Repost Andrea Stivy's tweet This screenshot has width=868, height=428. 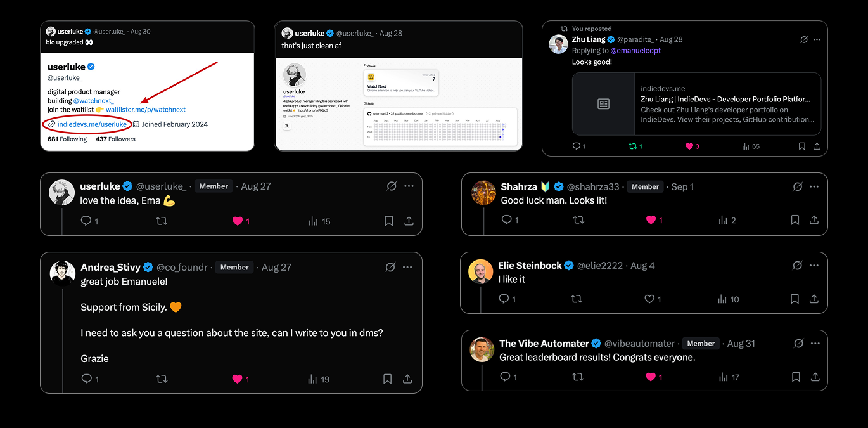pyautogui.click(x=162, y=379)
